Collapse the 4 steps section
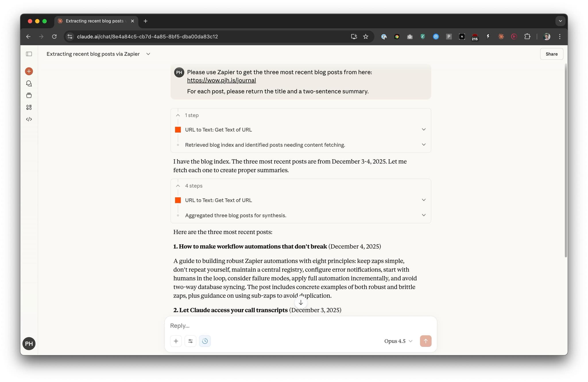The width and height of the screenshot is (588, 382). [x=178, y=186]
